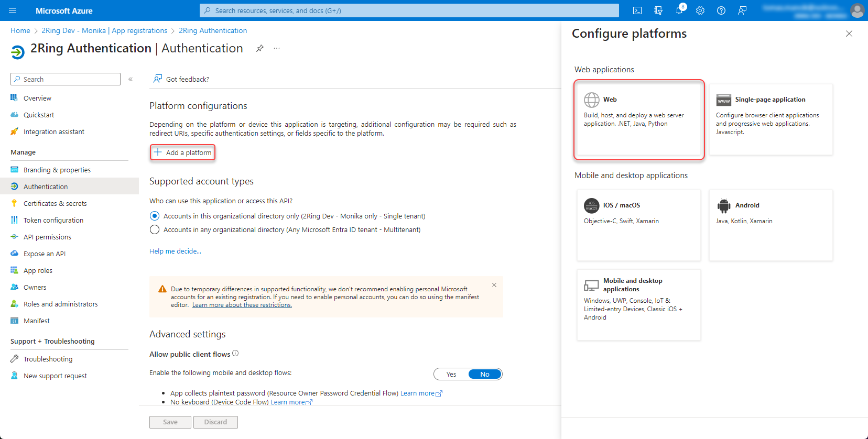The width and height of the screenshot is (868, 439).
Task: Open Cloud Shell from top bar
Action: point(637,10)
